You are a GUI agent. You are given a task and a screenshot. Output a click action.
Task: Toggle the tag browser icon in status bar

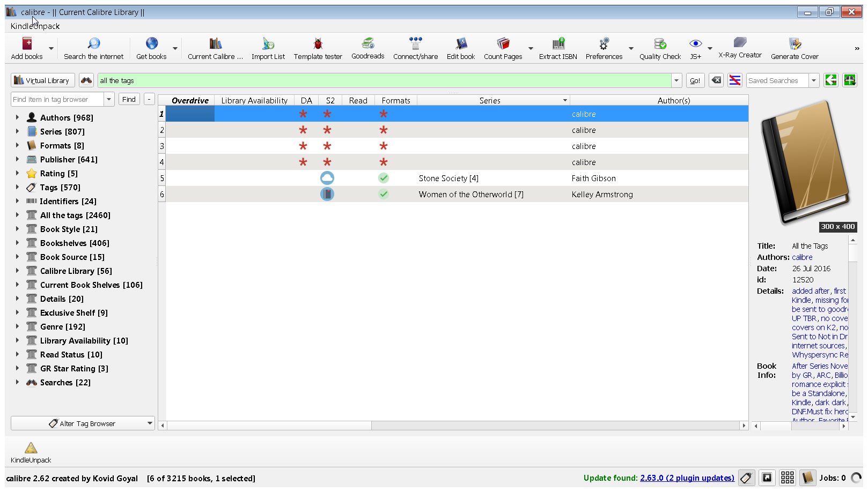[x=746, y=478]
